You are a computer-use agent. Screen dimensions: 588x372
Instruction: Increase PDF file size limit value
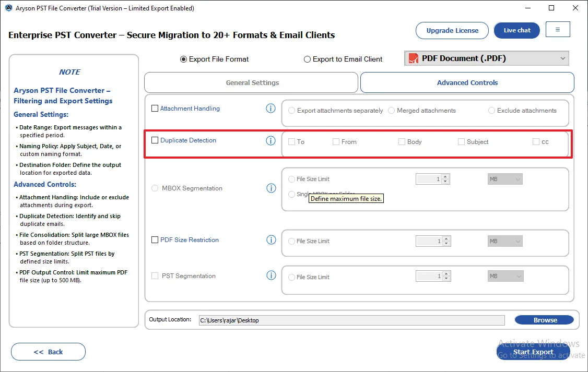446,238
